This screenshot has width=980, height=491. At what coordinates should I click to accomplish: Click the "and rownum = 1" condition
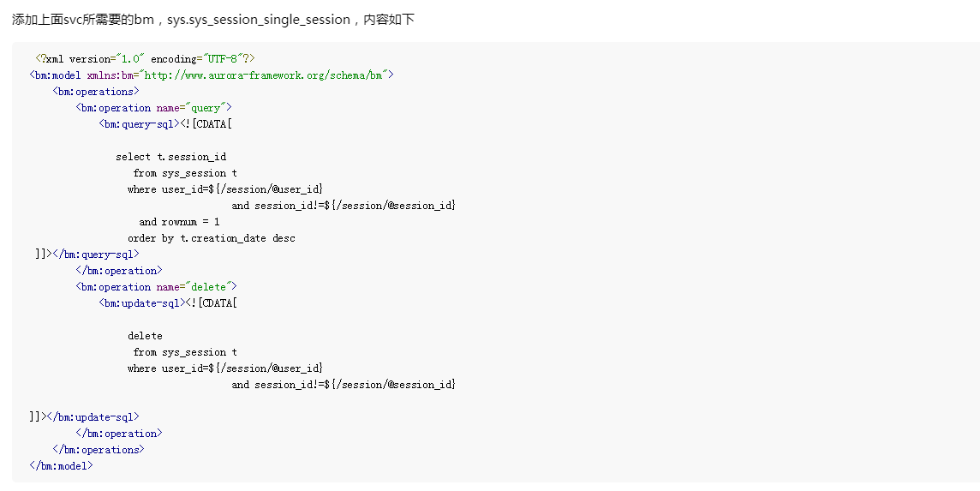pos(179,222)
